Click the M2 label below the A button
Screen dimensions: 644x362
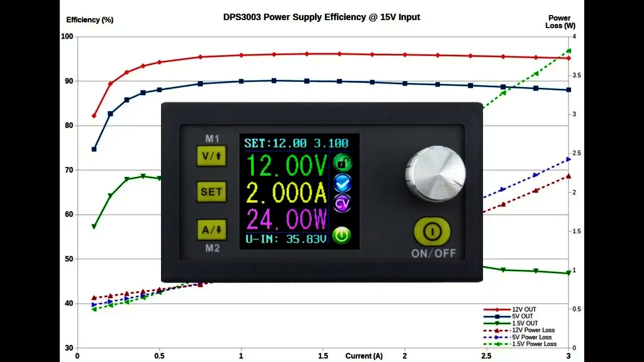(x=212, y=248)
